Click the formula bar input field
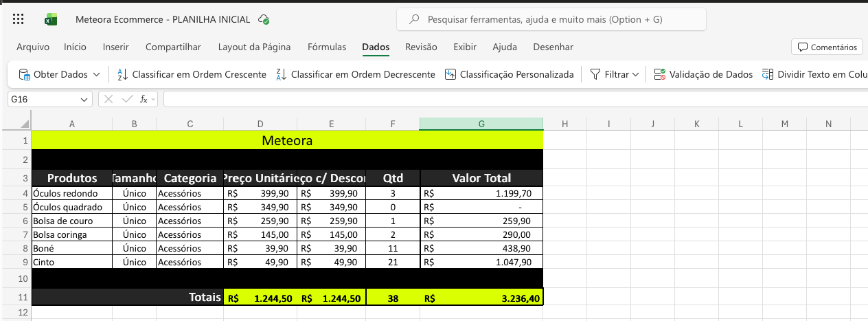 click(516, 99)
